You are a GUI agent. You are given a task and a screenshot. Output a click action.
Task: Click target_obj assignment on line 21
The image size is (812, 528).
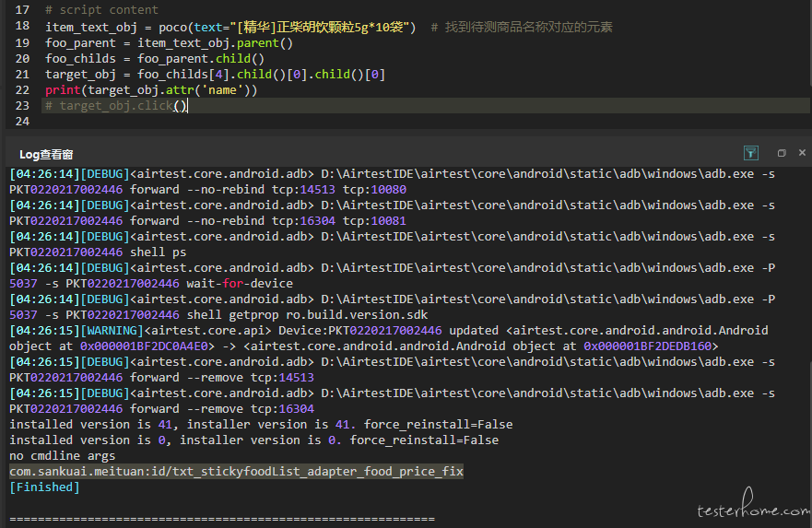[x=215, y=74]
